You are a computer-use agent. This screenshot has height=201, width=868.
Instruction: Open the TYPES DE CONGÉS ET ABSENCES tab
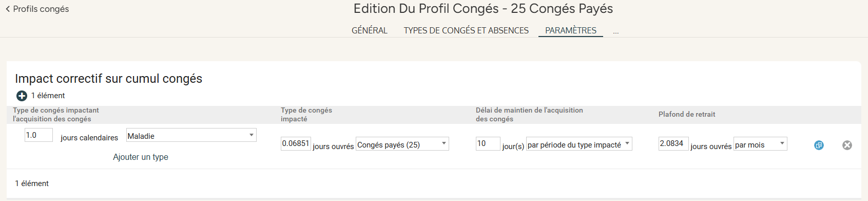pos(466,30)
